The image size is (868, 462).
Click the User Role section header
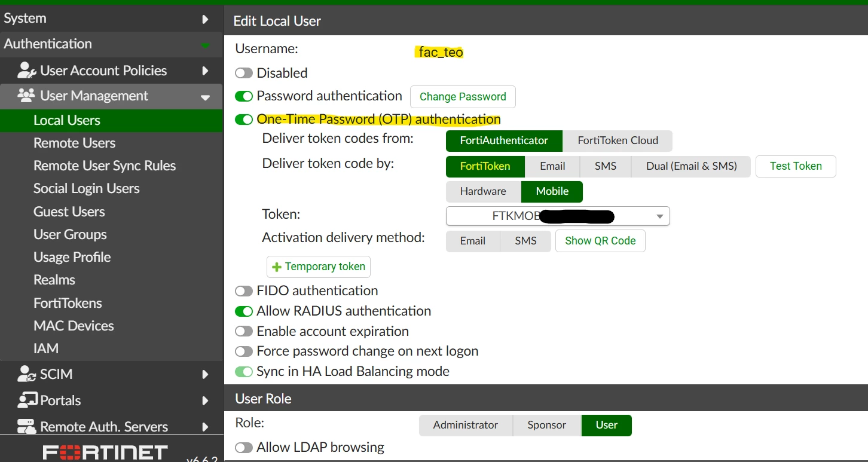tap(263, 399)
